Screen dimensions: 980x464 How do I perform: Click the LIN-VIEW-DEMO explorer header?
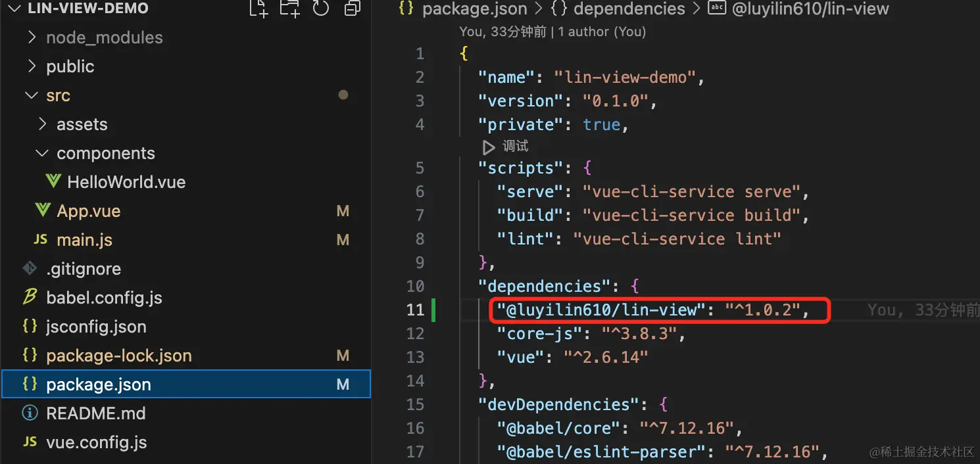click(88, 9)
